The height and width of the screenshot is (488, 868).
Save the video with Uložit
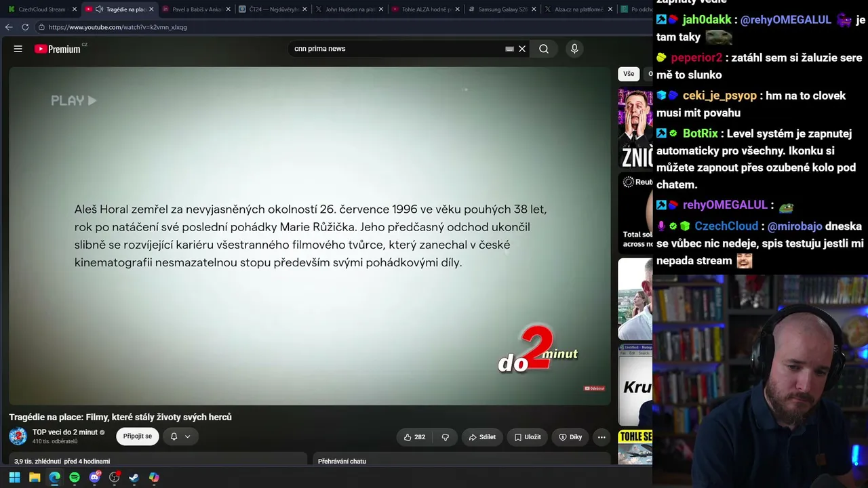point(528,437)
